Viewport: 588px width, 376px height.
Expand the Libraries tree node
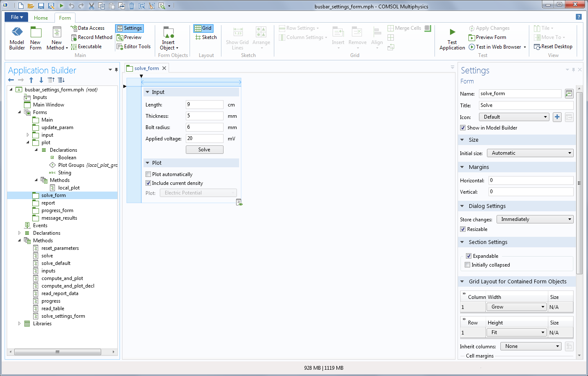pyautogui.click(x=19, y=324)
